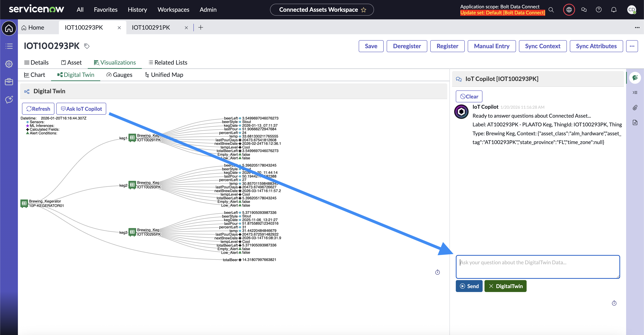Switch to the Chart visualization tab
This screenshot has height=335, width=644.
tap(34, 75)
